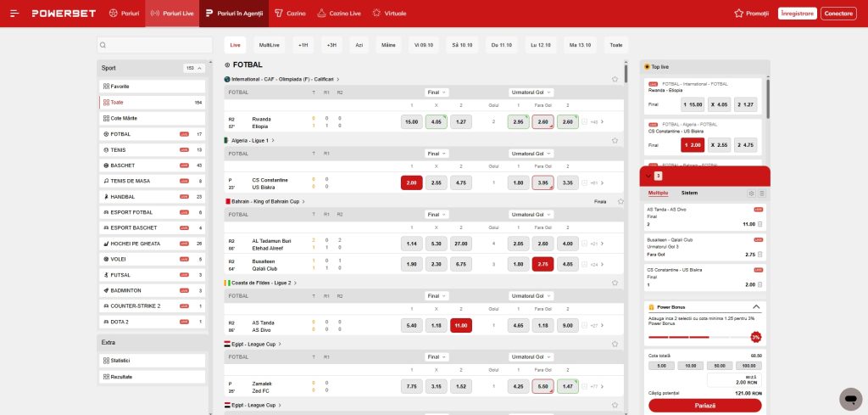Open the Promoții star in header
Screen dimensions: 868x415
(x=738, y=14)
